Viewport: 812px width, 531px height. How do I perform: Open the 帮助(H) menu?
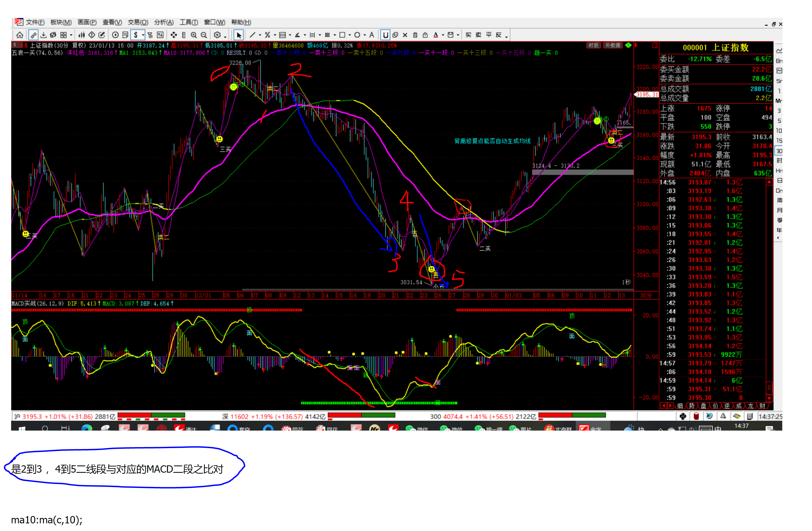point(241,22)
